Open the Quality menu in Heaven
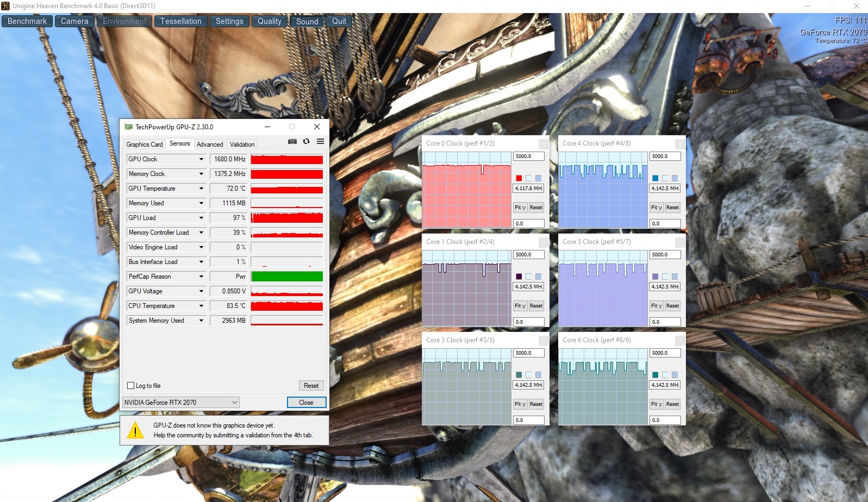The image size is (868, 502). pyautogui.click(x=270, y=21)
